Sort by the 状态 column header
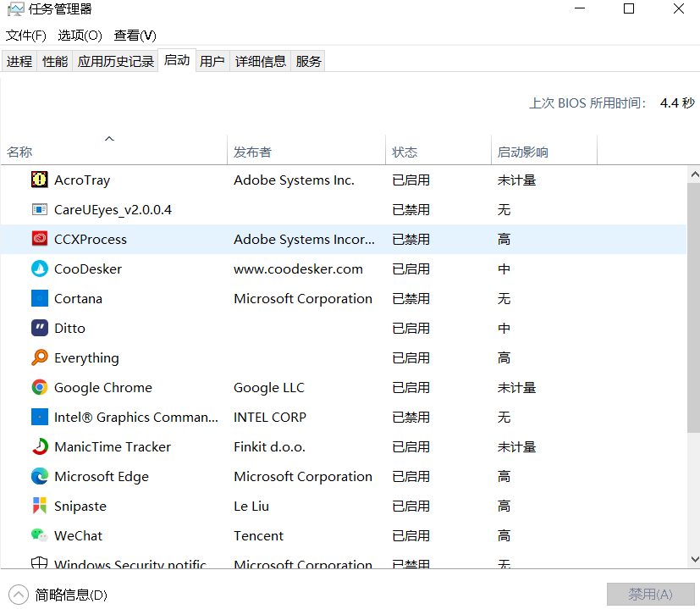 [x=438, y=150]
